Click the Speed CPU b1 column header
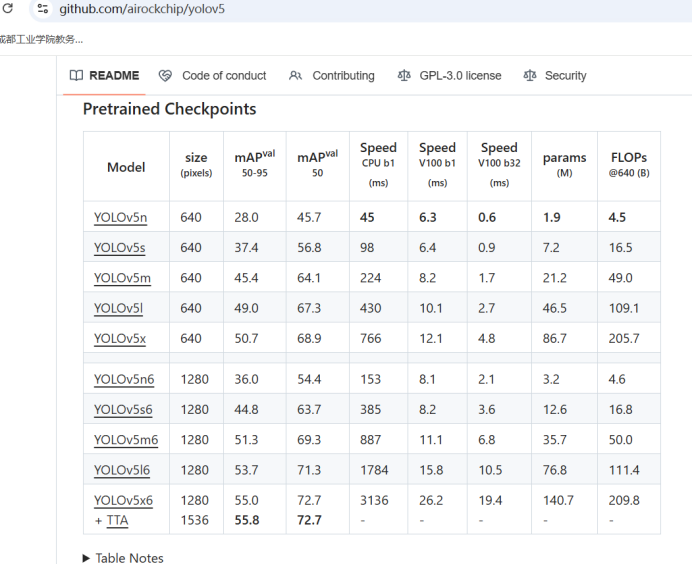The image size is (692, 564). pos(378,165)
